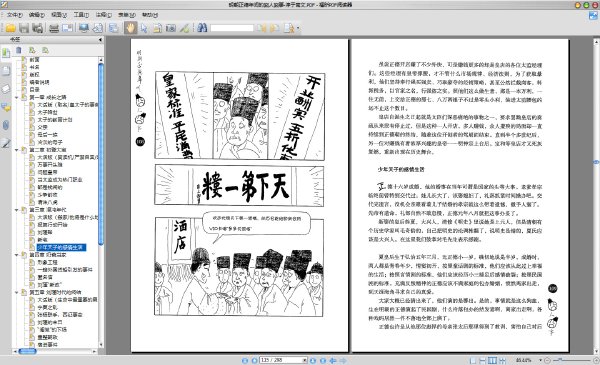Screen dimensions: 600x365
Task: Focus the toolbar search text box
Action: point(232,28)
